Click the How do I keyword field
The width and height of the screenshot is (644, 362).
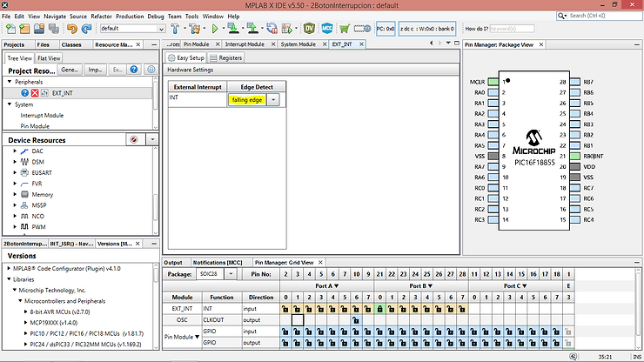512,29
